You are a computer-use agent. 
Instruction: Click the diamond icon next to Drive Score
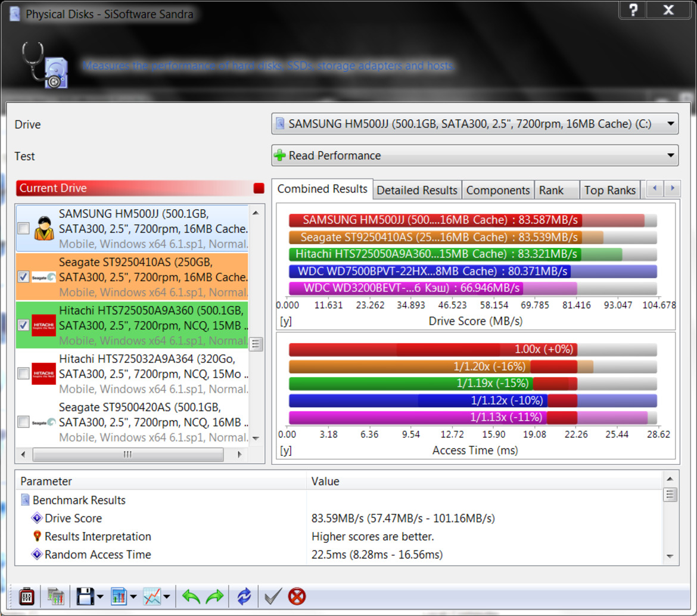[x=37, y=518]
